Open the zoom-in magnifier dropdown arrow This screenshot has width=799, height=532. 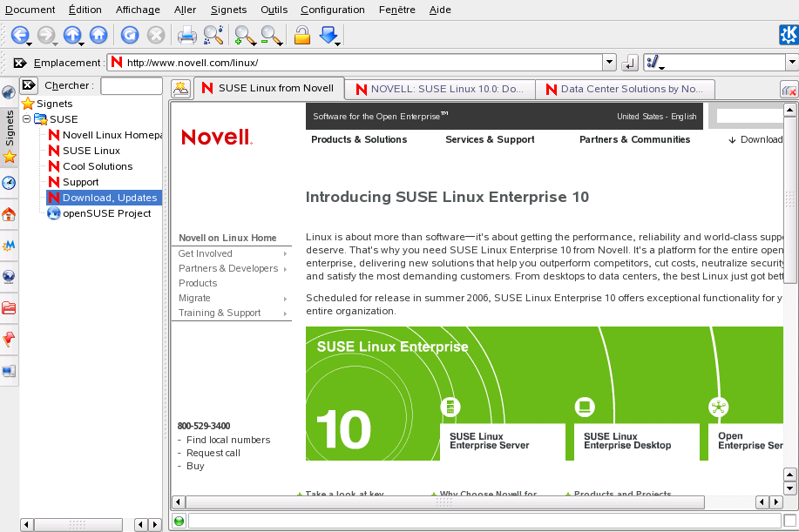click(254, 44)
